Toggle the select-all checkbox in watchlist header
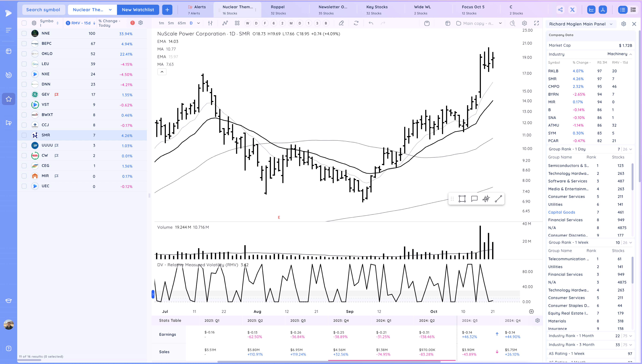642x364 pixels. point(24,23)
